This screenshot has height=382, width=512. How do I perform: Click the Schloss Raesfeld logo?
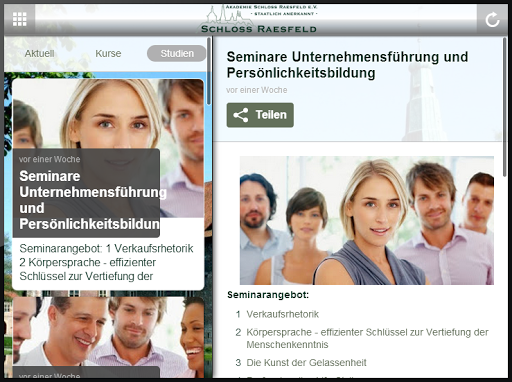[259, 19]
